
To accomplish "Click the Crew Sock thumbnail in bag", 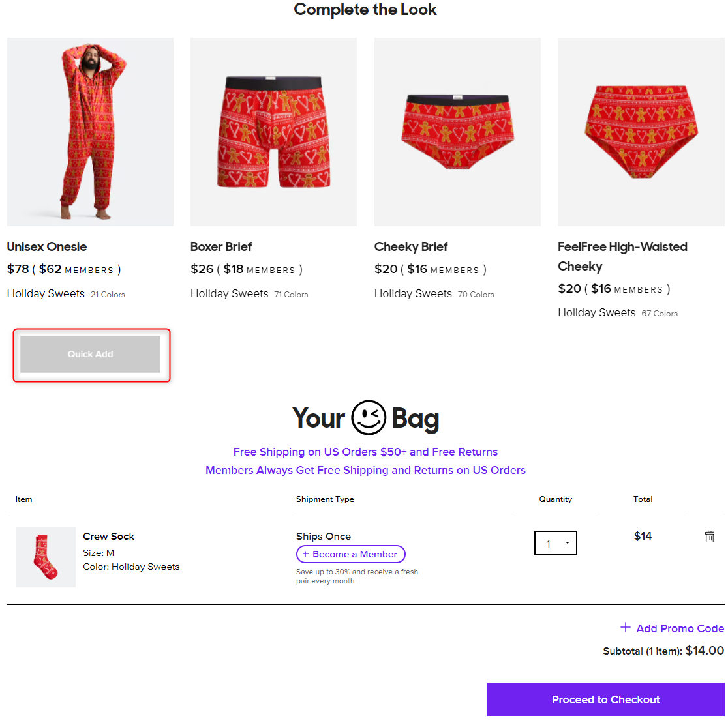I will pyautogui.click(x=46, y=557).
